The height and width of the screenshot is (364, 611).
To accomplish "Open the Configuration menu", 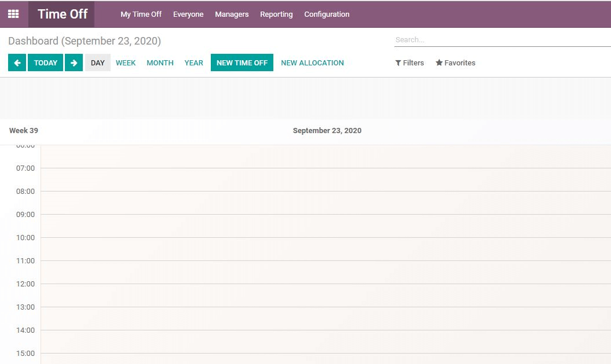I will (x=327, y=14).
